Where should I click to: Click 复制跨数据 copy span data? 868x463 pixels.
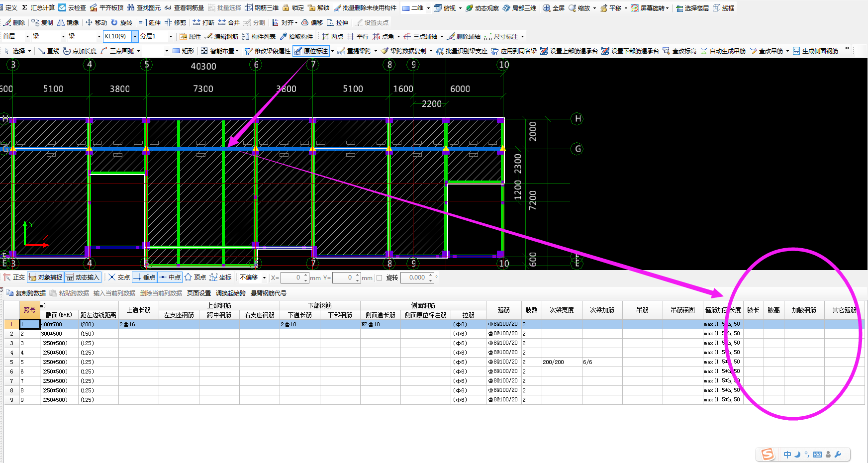(26, 293)
